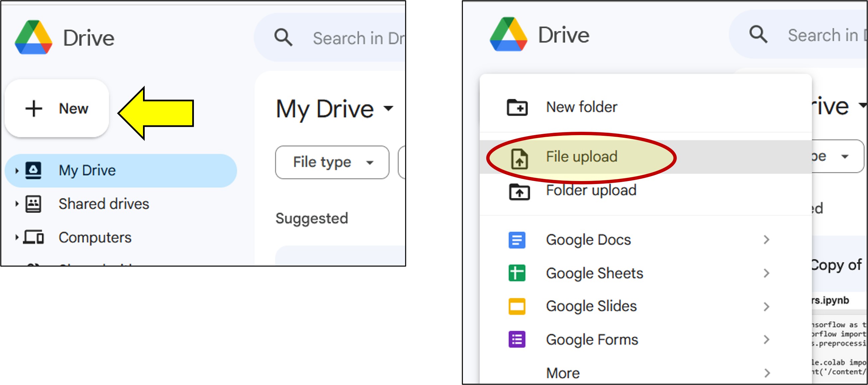This screenshot has height=385, width=868.
Task: Click the purple Google Forms icon
Action: click(x=517, y=339)
